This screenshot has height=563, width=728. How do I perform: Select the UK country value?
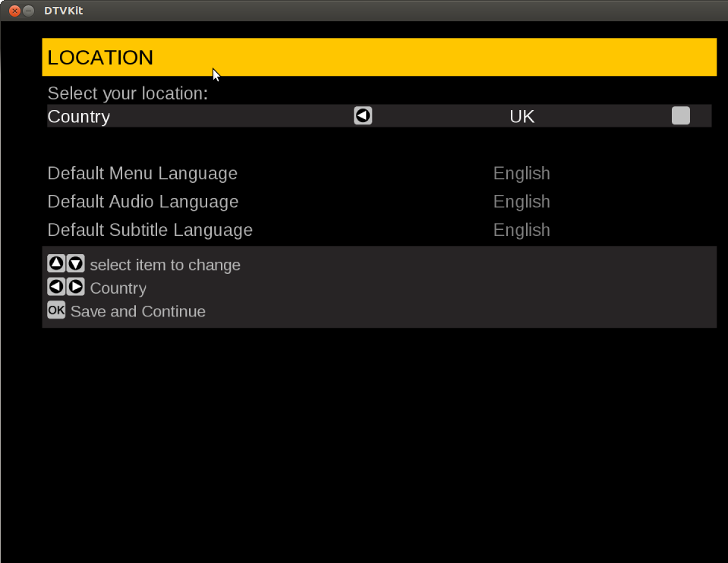(522, 117)
